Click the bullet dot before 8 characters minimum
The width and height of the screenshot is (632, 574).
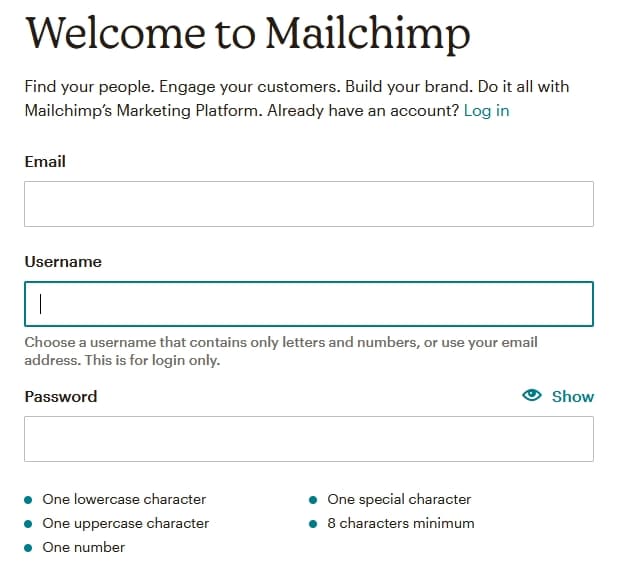tap(313, 523)
